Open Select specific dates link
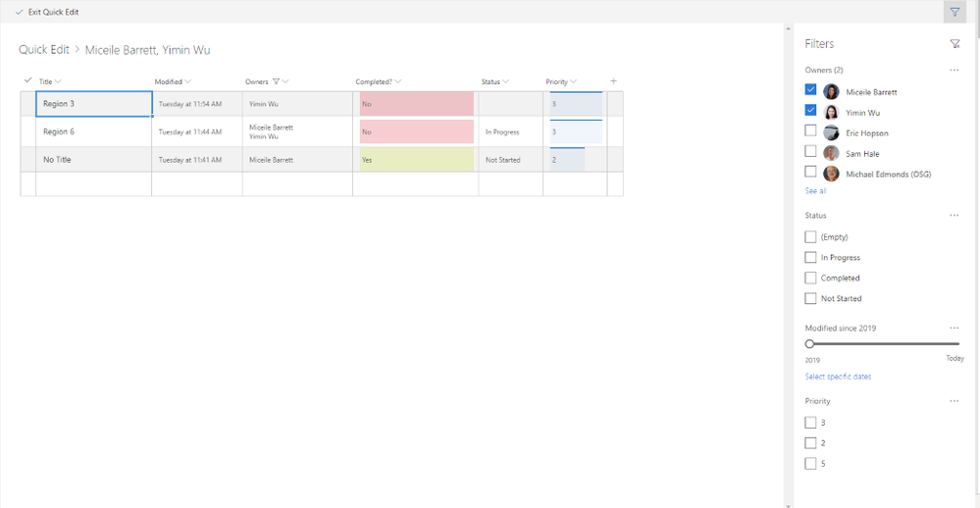 [x=838, y=377]
